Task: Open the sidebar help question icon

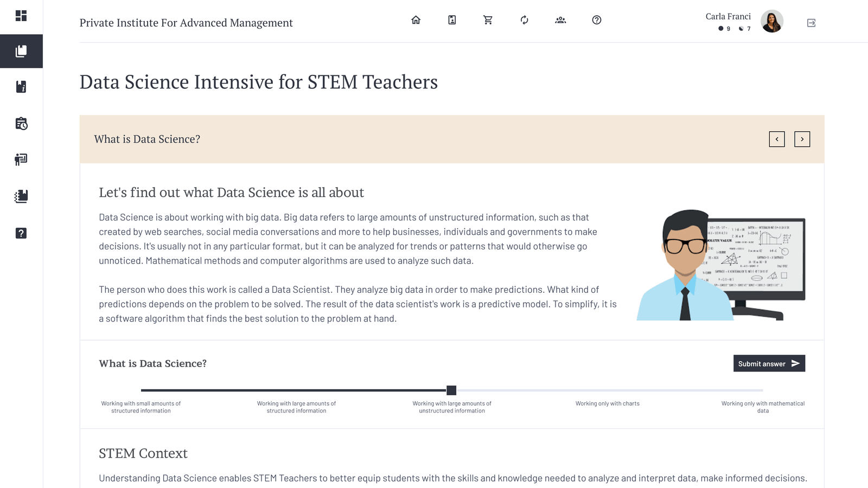Action: 21,233
